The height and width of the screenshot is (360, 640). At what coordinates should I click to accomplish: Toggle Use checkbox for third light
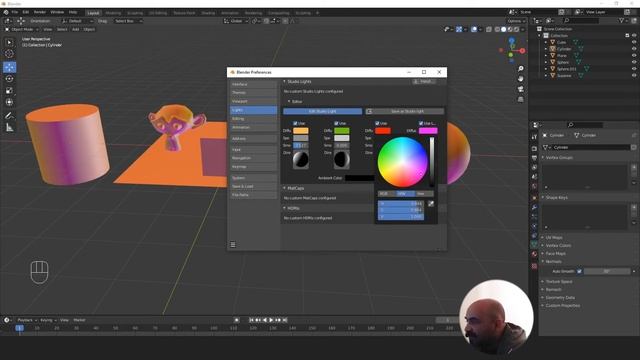[378, 123]
